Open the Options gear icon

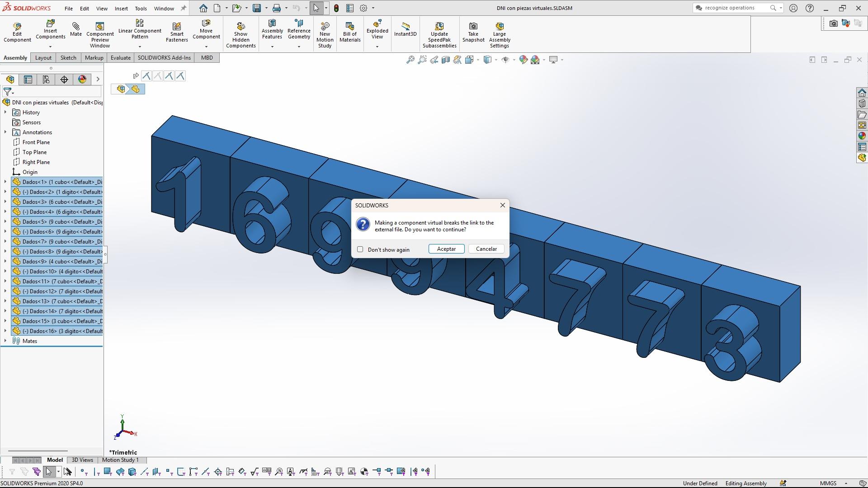(363, 8)
